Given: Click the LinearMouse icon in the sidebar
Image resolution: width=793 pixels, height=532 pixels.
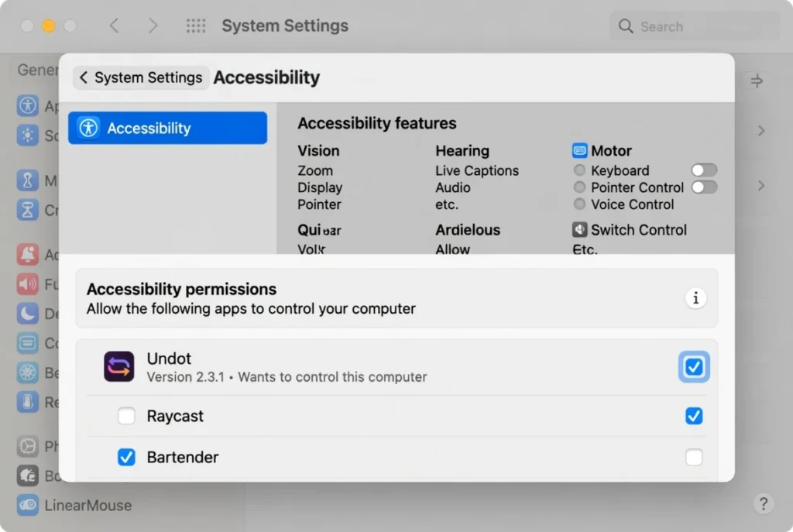Looking at the screenshot, I should point(27,505).
